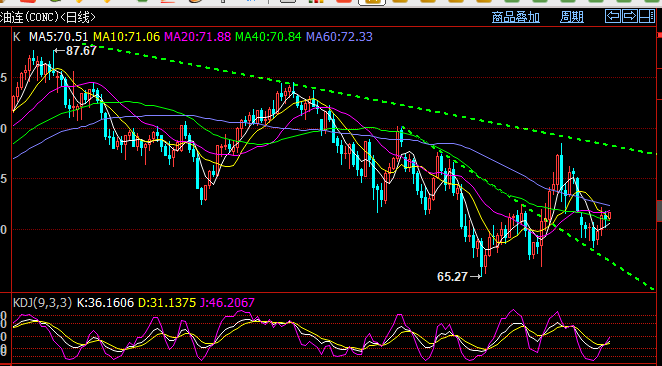
Task: Click the chart title 油连(CONC)<日线>
Action: coord(48,17)
